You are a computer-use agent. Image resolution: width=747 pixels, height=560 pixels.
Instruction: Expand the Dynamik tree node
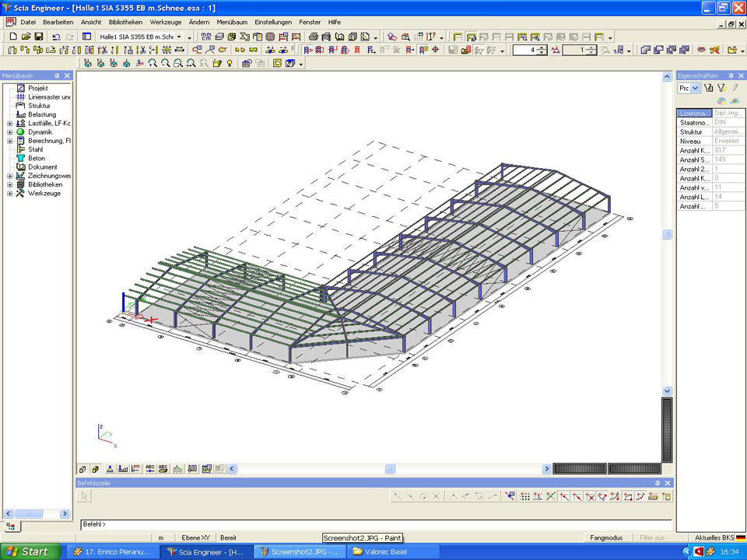pyautogui.click(x=10, y=132)
